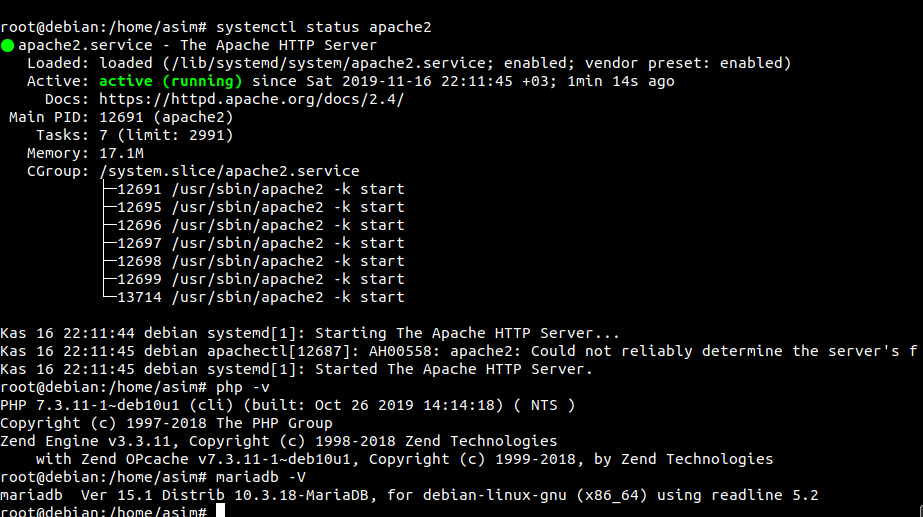Click the Apache docs URL
Screen dimensions: 923x517
(x=251, y=99)
